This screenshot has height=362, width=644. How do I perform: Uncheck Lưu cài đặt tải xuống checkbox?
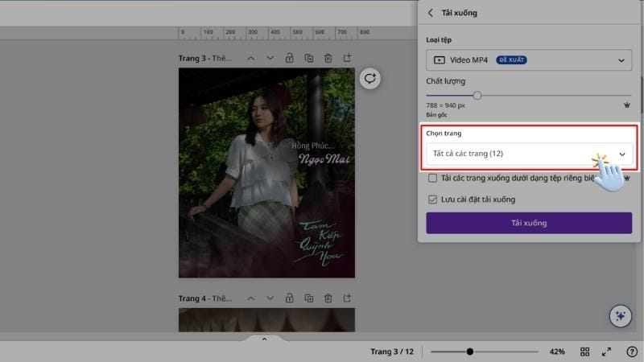coord(433,200)
